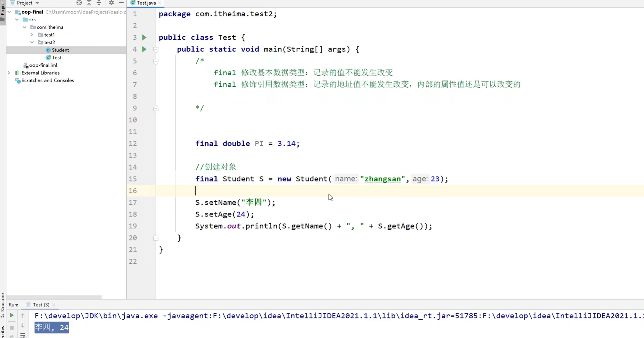Expand the test1 package

[x=32, y=34]
